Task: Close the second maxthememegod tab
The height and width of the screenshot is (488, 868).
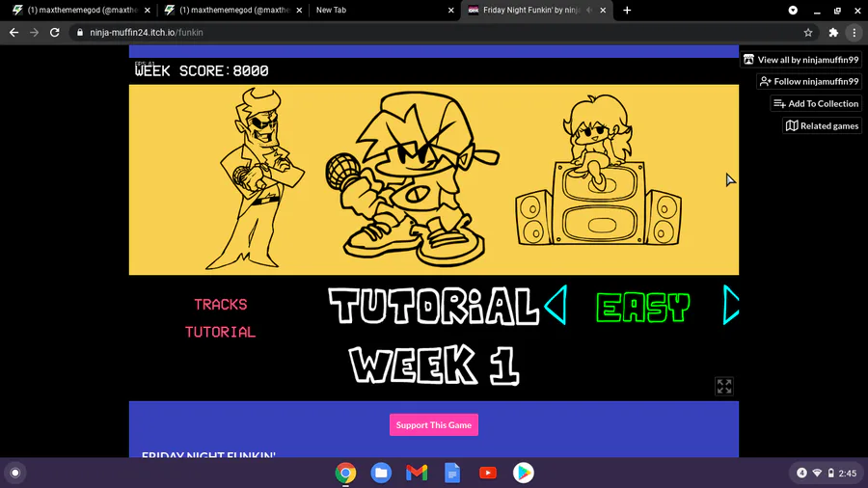Action: 299,10
